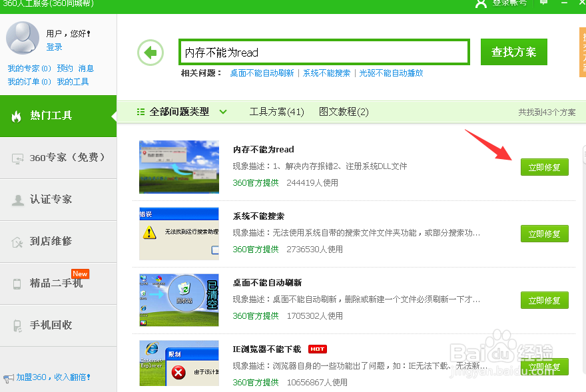This screenshot has height=392, width=586.
Task: Click search box containing 内存不能为read
Action: 323,51
